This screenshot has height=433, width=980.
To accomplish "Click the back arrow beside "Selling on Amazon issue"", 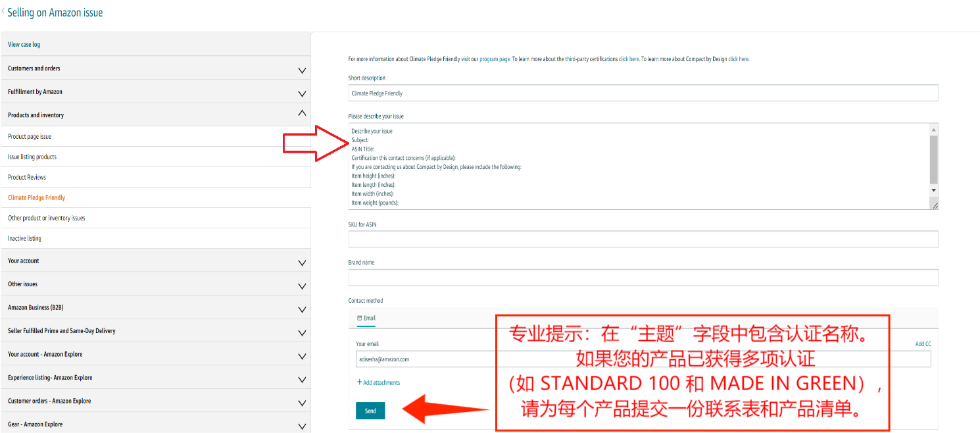I will [x=5, y=12].
